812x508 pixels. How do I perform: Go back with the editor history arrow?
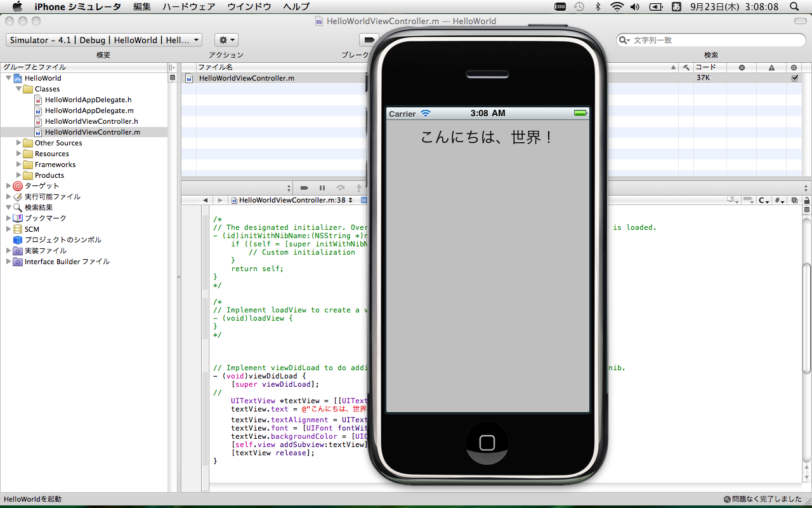[x=205, y=200]
